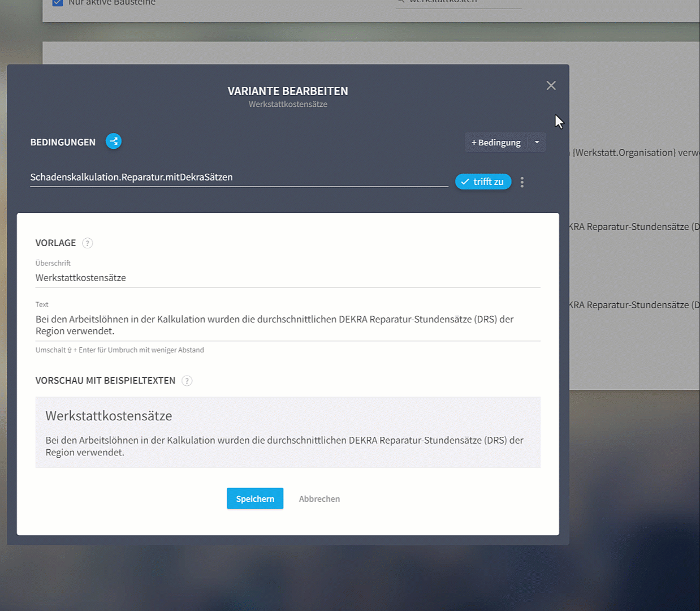700x611 pixels.
Task: Click the search field in background page
Action: pos(459,2)
